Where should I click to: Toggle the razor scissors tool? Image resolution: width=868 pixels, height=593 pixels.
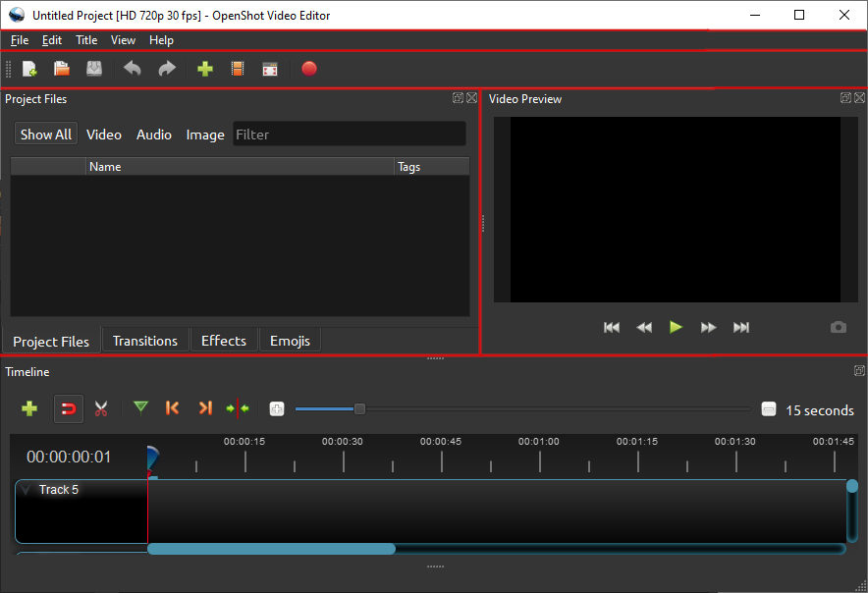point(101,408)
